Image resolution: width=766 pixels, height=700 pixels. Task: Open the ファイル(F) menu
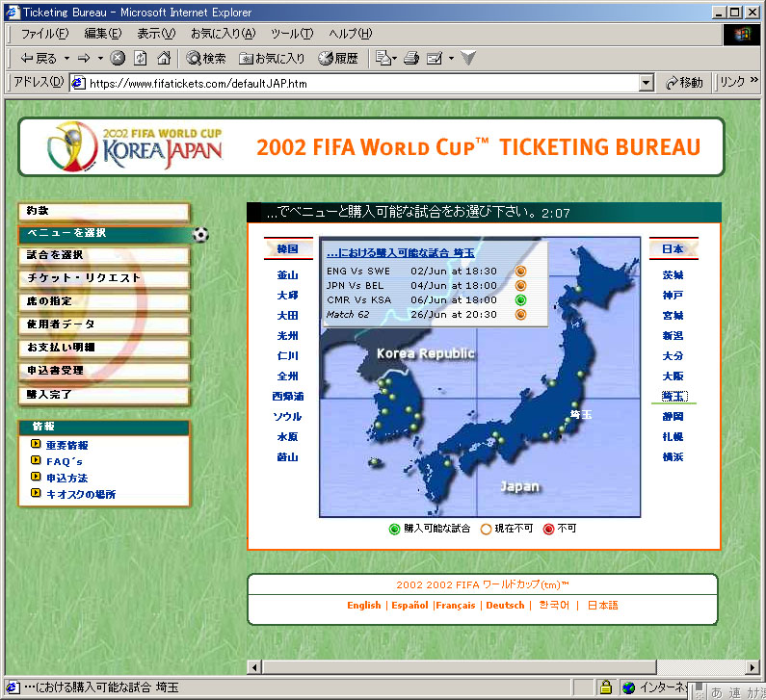tap(44, 34)
